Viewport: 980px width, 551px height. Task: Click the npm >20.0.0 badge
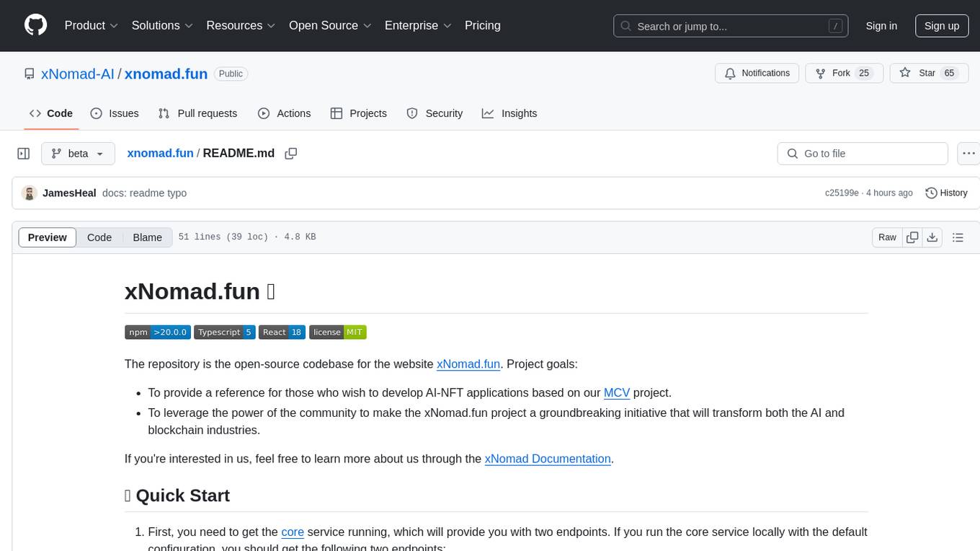[157, 332]
